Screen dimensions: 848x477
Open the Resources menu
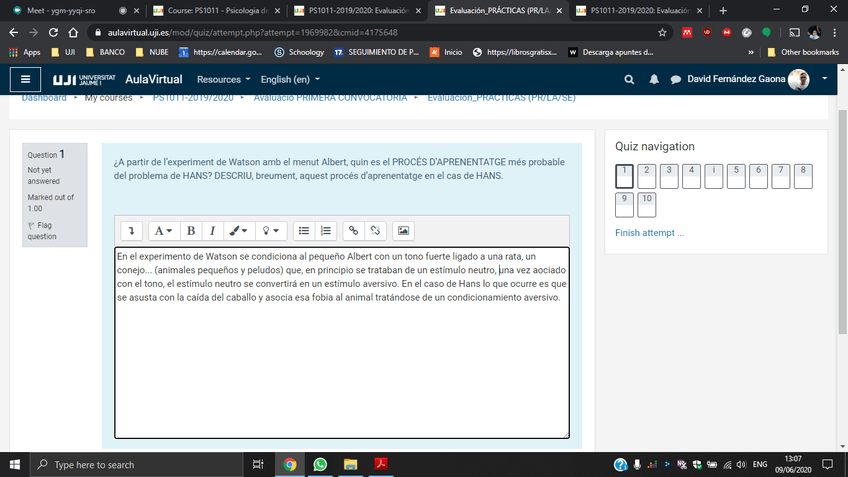pos(223,80)
